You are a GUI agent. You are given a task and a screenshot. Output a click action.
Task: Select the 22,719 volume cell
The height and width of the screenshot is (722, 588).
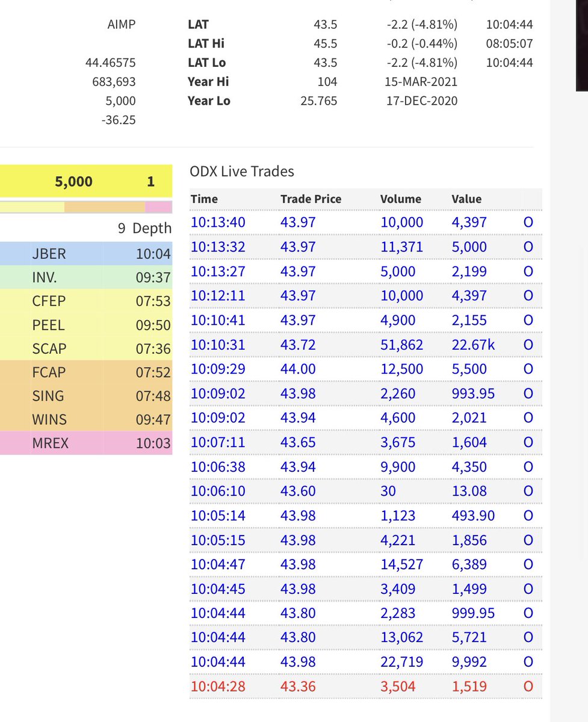coord(402,662)
